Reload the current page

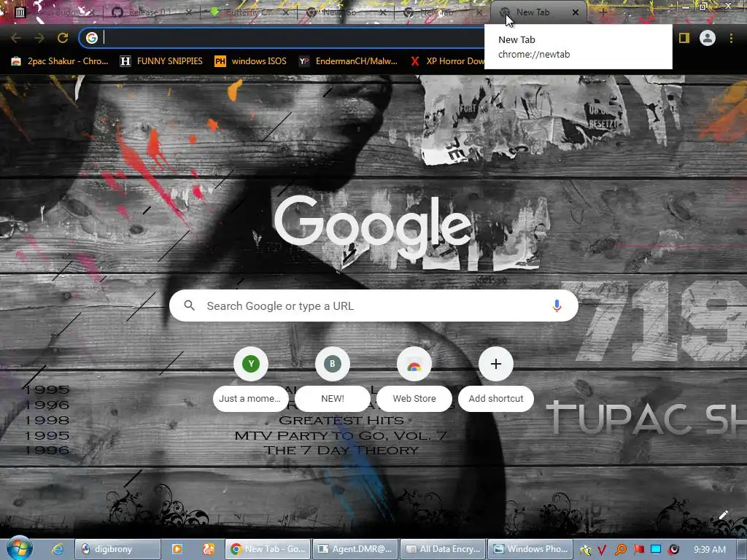tap(63, 38)
